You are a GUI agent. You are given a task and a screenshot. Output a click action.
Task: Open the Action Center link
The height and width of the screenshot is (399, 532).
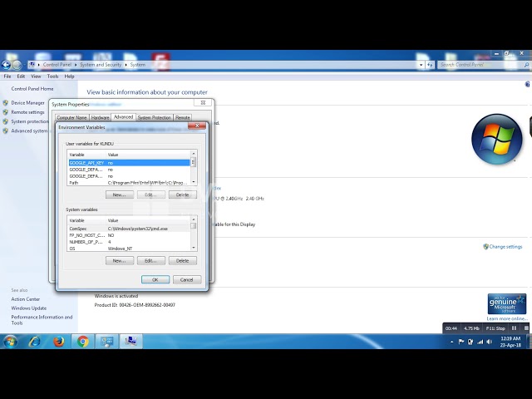(26, 299)
